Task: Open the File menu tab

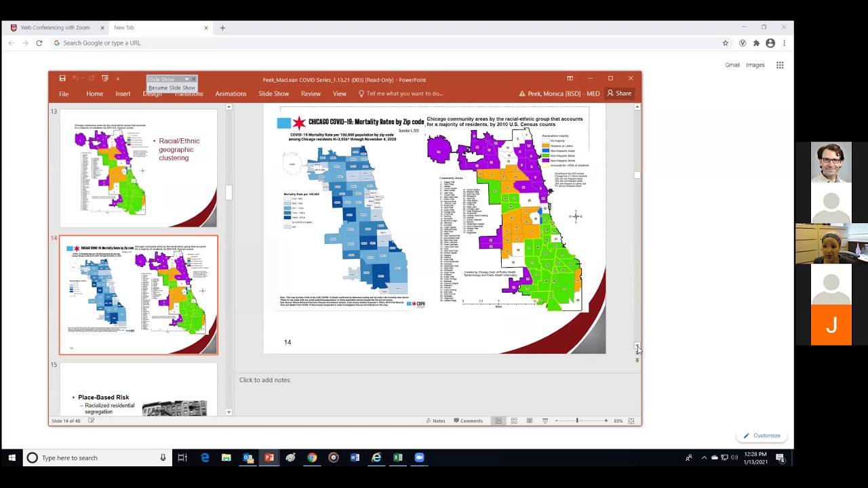Action: 64,94
